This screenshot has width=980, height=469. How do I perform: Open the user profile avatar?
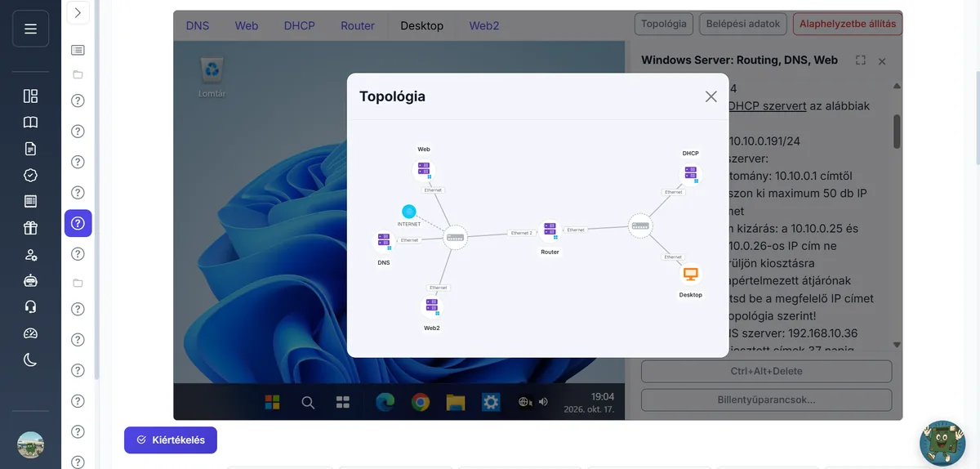30,444
